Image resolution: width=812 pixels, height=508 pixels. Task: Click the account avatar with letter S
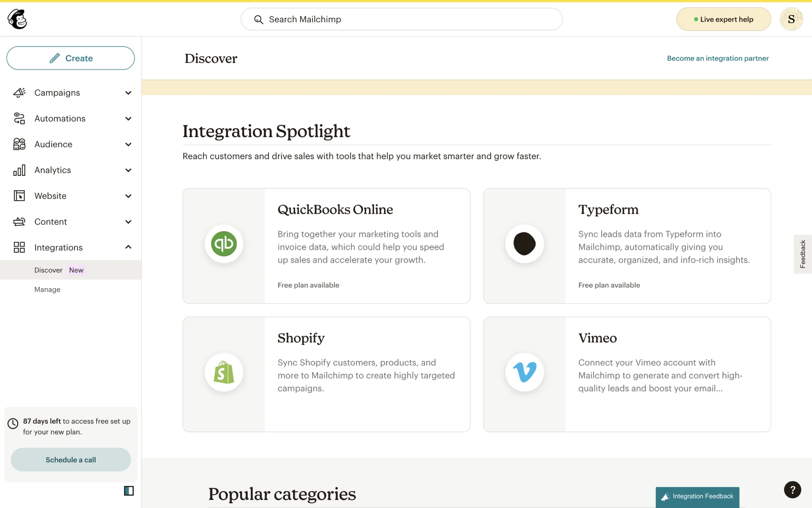[x=791, y=19]
